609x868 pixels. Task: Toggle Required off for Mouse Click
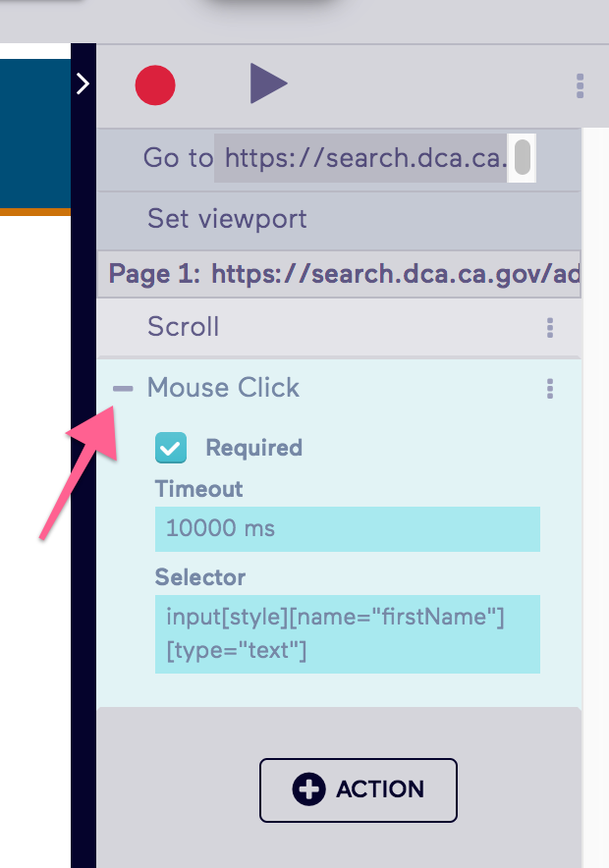[169, 448]
